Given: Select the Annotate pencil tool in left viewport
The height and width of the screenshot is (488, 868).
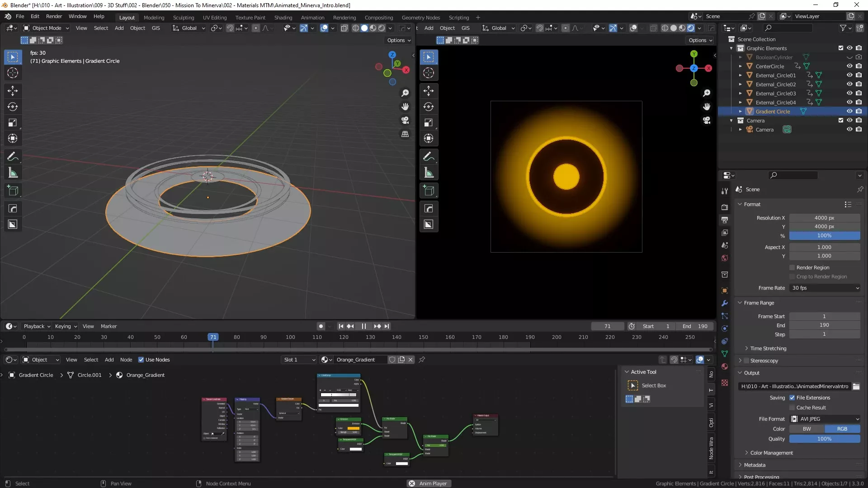Looking at the screenshot, I should tap(13, 157).
